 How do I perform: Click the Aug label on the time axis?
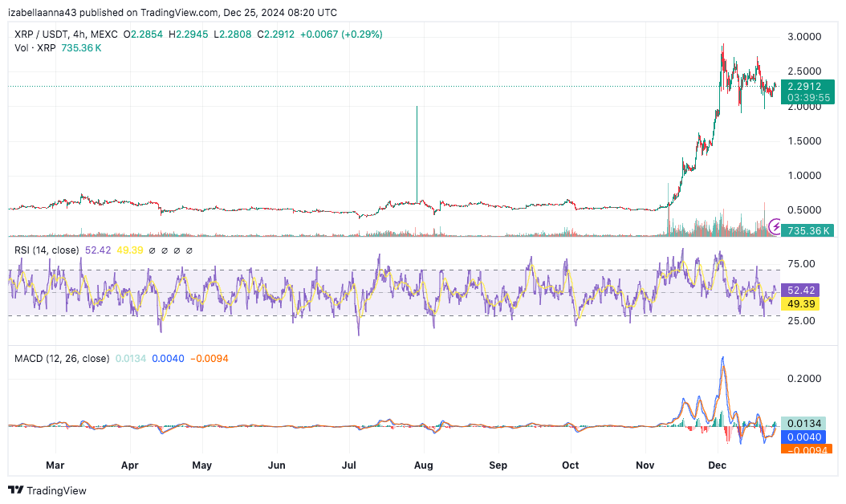(423, 465)
